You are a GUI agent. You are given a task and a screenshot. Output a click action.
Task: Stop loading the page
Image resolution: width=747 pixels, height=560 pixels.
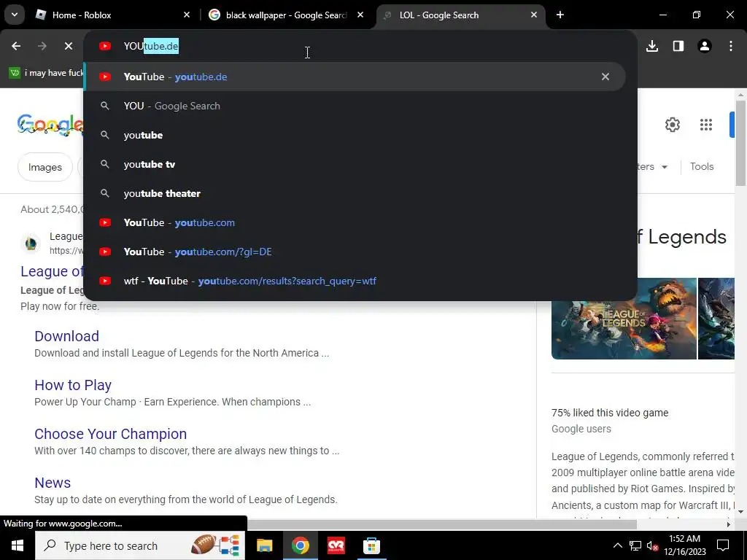click(x=68, y=46)
